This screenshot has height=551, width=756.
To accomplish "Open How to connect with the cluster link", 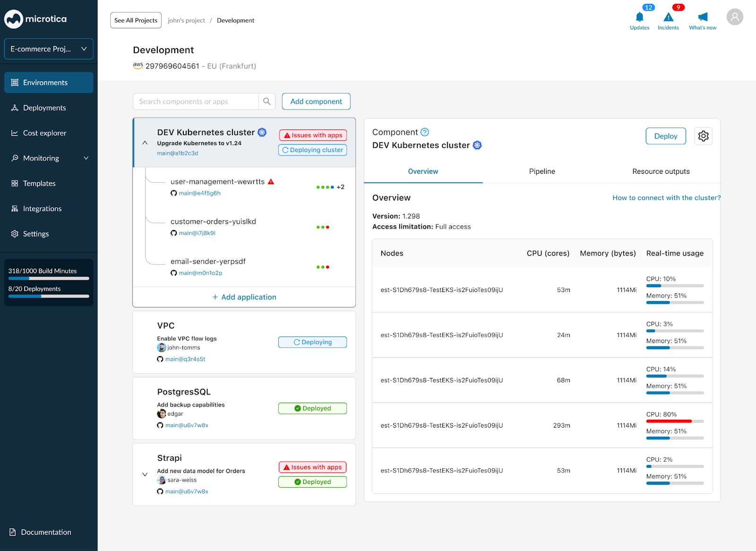I will click(666, 198).
